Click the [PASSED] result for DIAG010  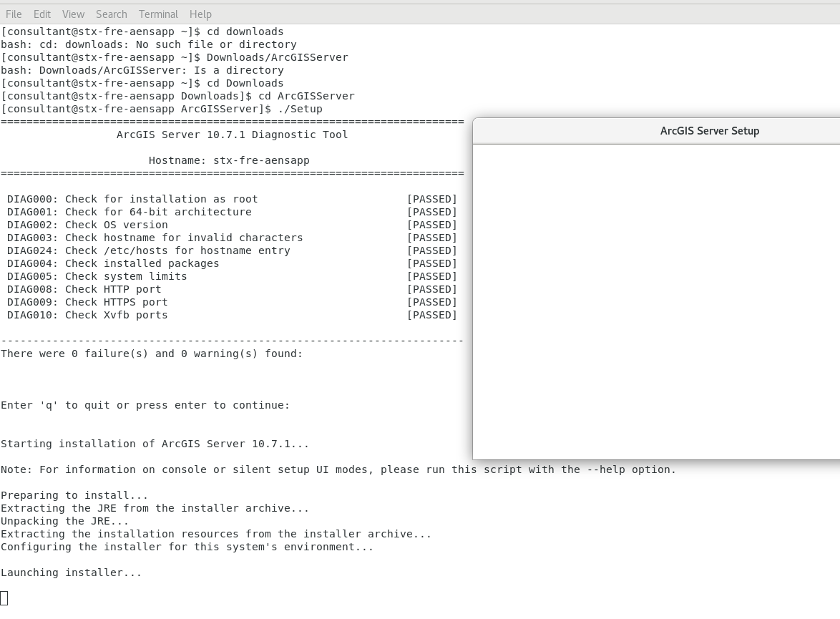tap(431, 315)
